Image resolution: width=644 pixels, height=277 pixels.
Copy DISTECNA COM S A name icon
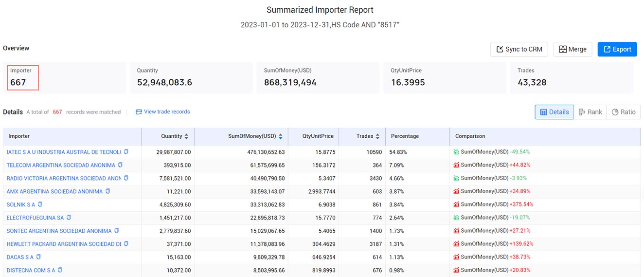click(60, 270)
